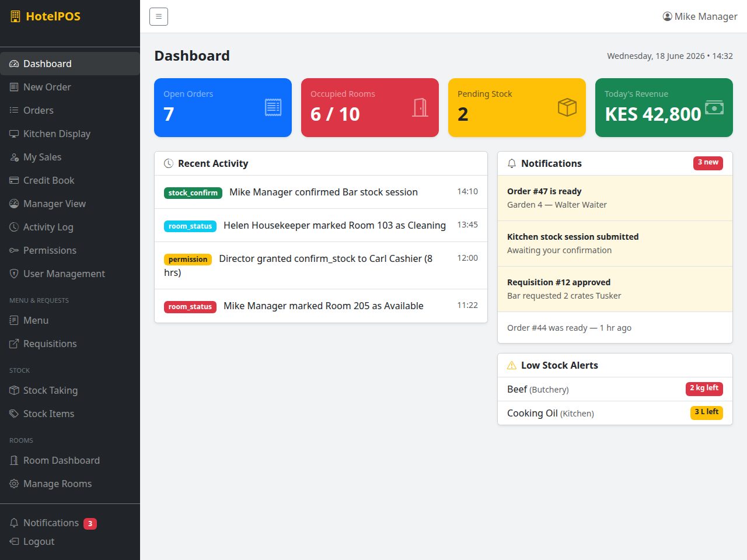The image size is (747, 560).
Task: Click the HotelPOS building logo icon
Action: pyautogui.click(x=15, y=16)
